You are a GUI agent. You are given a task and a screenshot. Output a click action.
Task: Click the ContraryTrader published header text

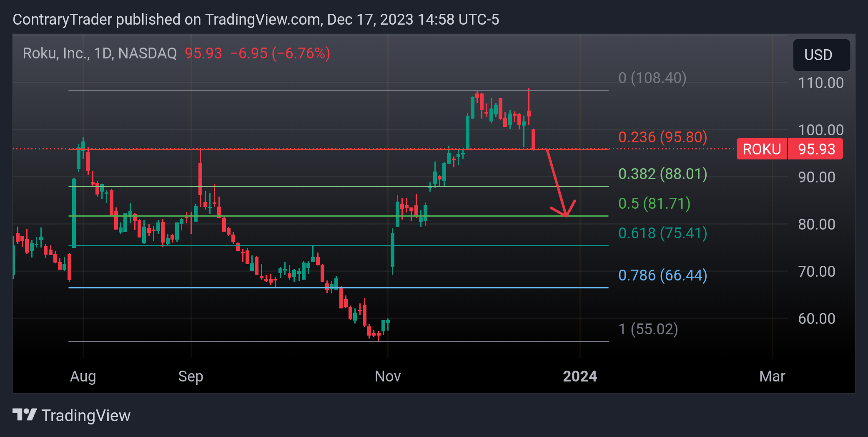(256, 19)
